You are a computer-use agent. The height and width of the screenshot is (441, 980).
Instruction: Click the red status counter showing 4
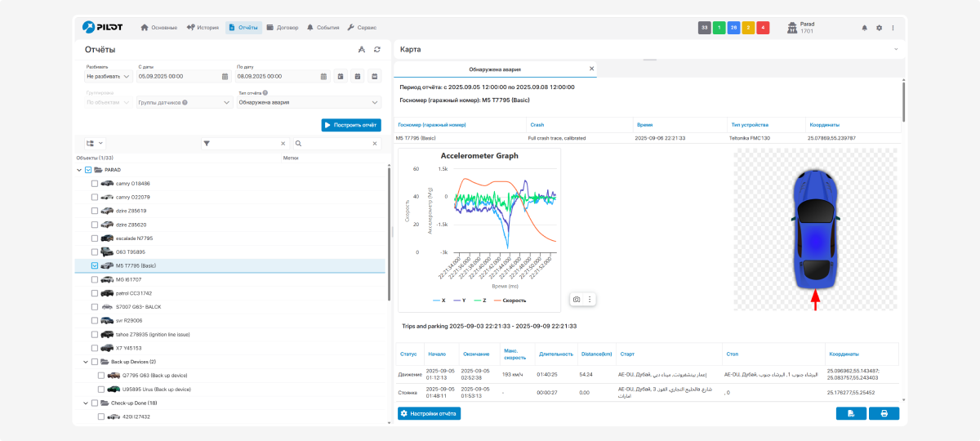(763, 28)
